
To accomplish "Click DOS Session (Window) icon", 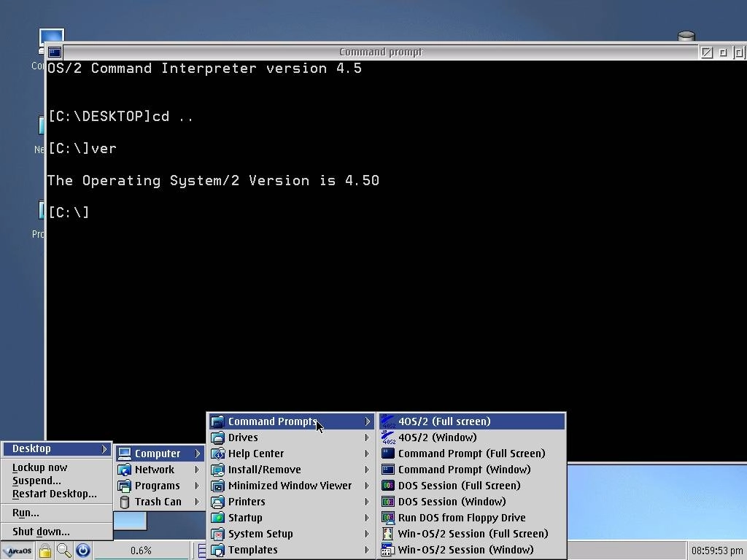I will [x=388, y=502].
